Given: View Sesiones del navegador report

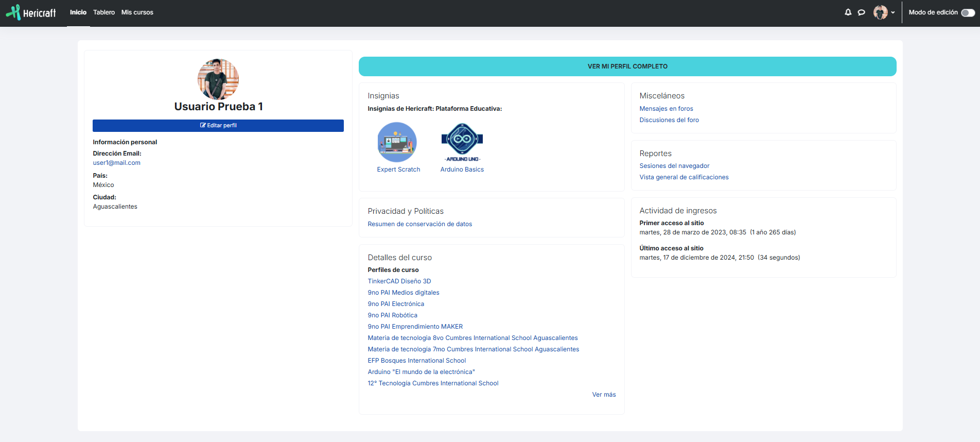Looking at the screenshot, I should click(674, 166).
